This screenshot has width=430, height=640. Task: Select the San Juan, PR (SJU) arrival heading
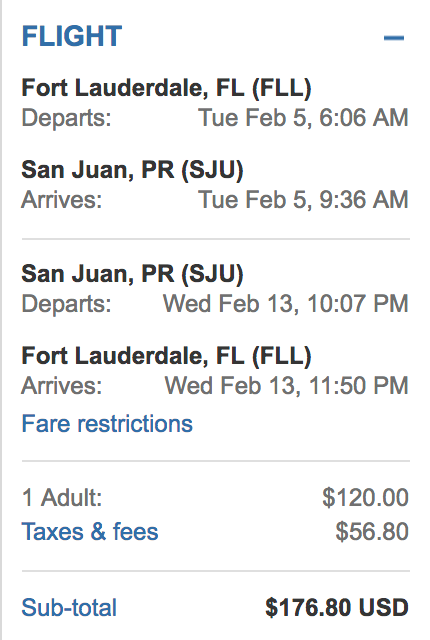[132, 170]
